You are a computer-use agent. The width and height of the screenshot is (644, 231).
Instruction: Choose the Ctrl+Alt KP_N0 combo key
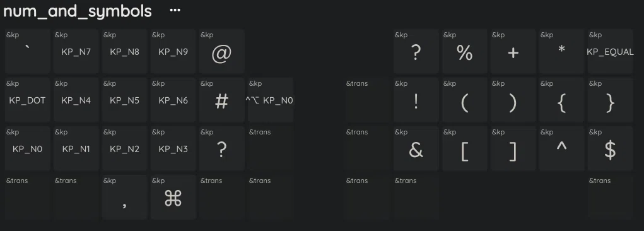click(270, 100)
